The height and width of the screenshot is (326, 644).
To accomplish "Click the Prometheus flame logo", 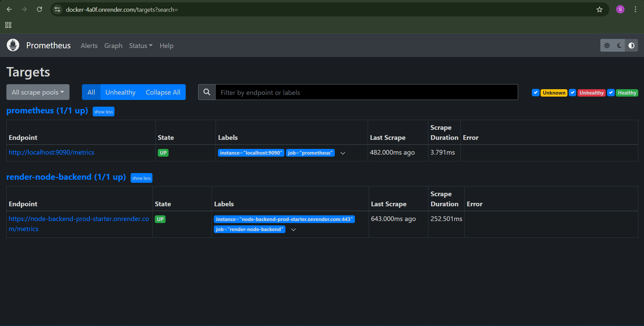I will point(13,45).
